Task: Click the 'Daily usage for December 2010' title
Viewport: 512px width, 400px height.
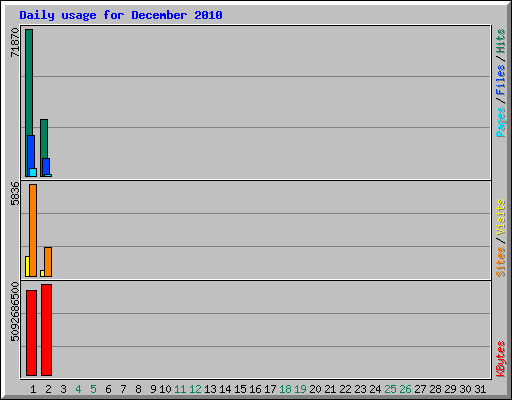Action: pyautogui.click(x=121, y=15)
